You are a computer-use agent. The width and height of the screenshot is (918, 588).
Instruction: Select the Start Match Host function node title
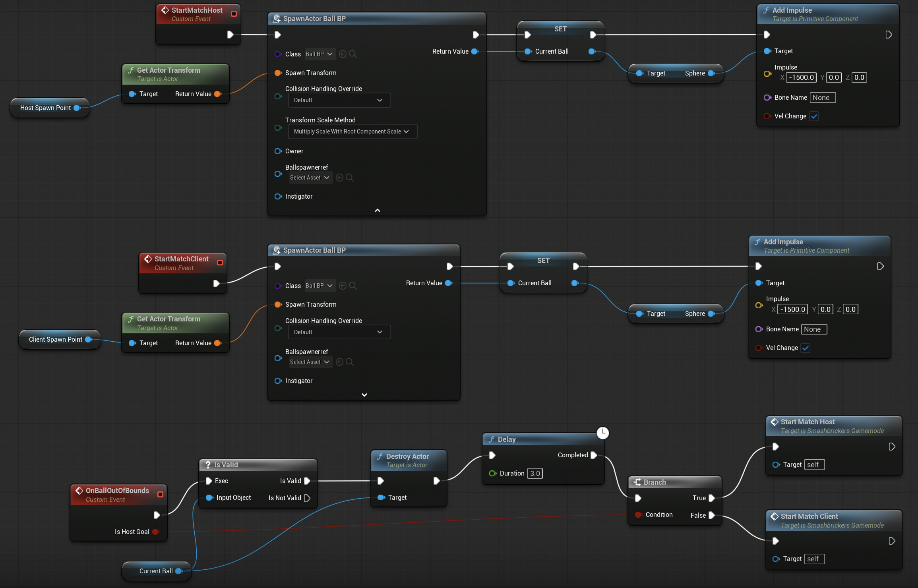(x=808, y=422)
